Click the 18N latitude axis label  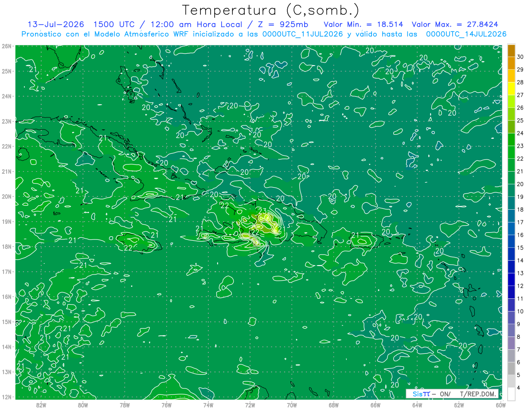tap(6, 247)
